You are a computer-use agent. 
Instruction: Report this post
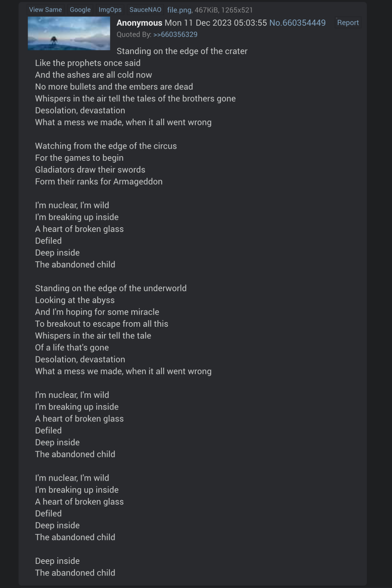[348, 23]
